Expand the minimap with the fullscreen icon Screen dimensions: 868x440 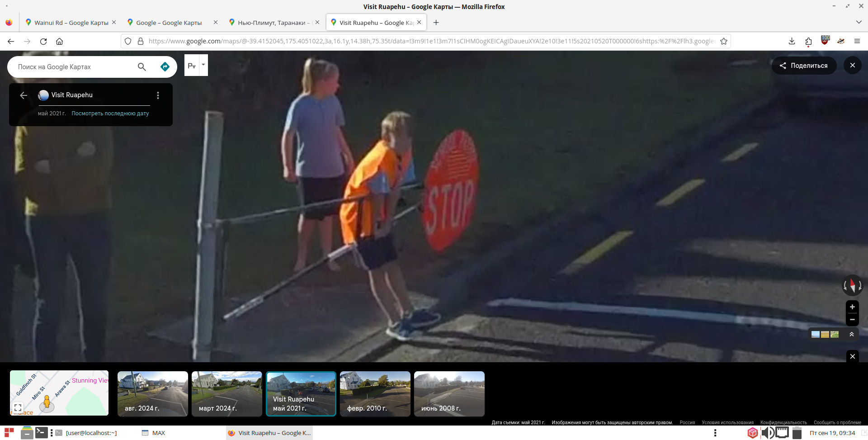(18, 407)
